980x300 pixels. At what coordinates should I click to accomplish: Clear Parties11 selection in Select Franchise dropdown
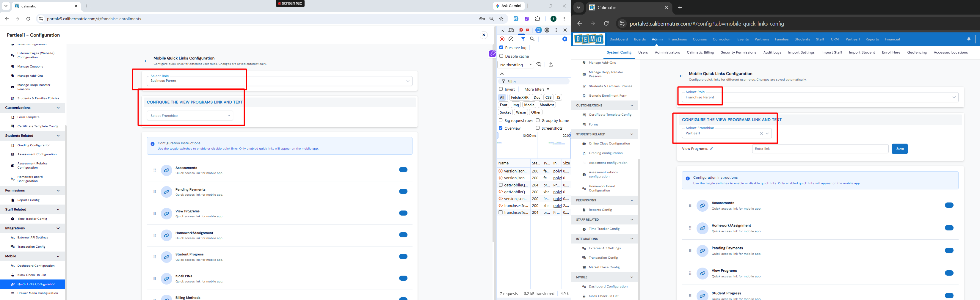pyautogui.click(x=761, y=133)
